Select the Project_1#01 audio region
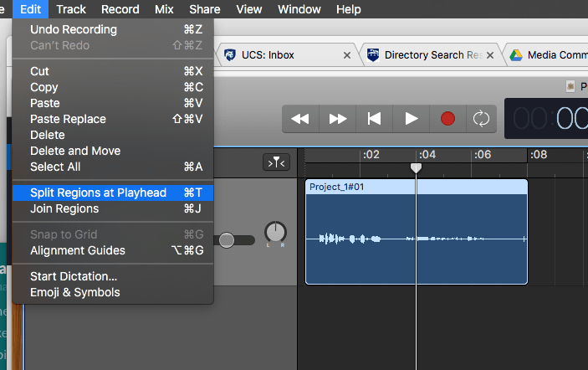The width and height of the screenshot is (588, 370). coord(417,232)
